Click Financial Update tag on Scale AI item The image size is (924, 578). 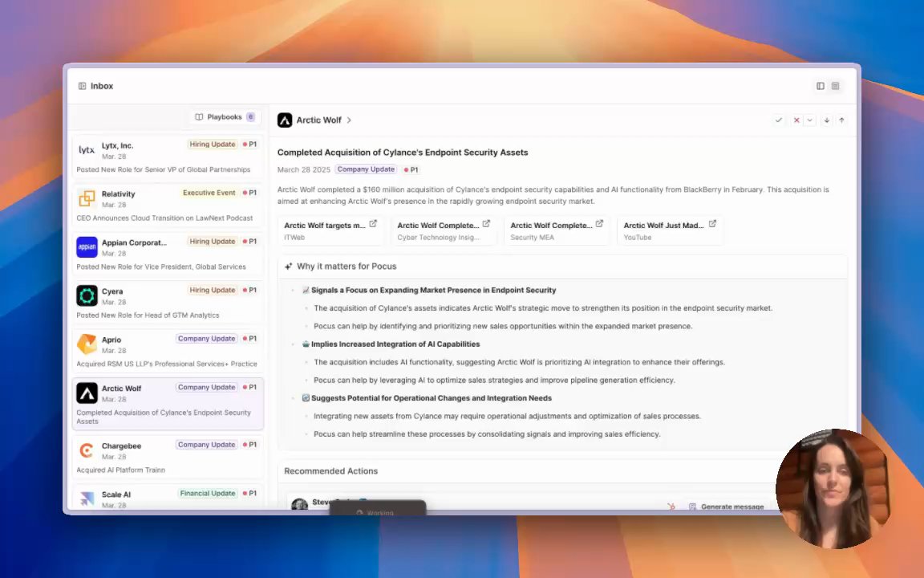tap(208, 494)
